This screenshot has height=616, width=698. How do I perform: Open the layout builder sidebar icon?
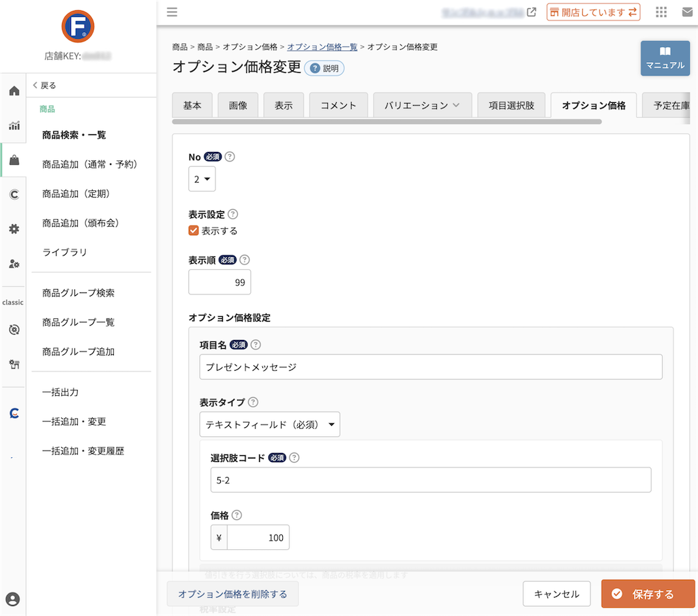tap(14, 365)
